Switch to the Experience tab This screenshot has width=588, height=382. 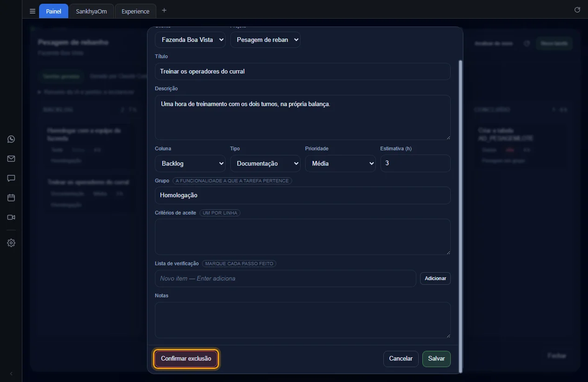tap(135, 11)
